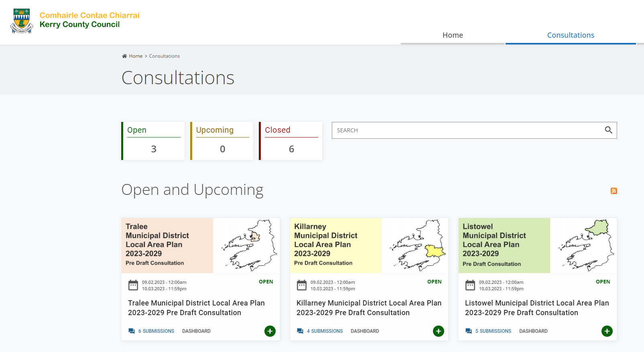Select the Consultations navigation tab
Viewport: 644px width, 352px height.
click(x=571, y=35)
